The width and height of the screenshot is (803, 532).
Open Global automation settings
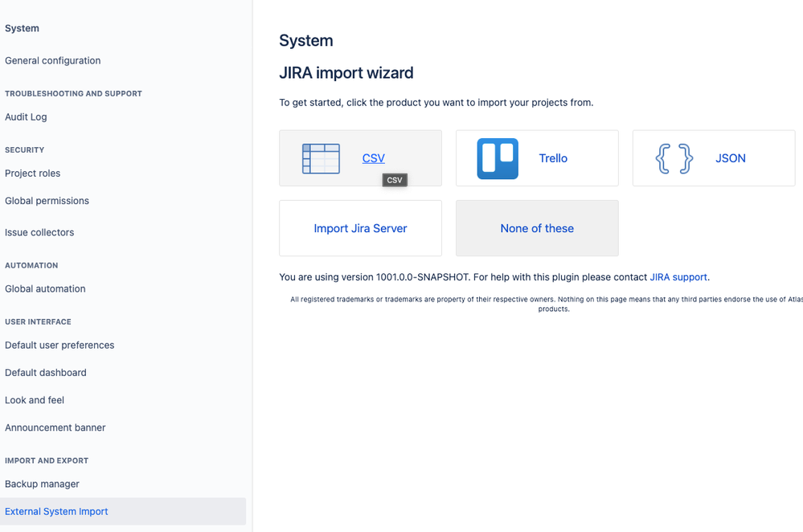(45, 289)
